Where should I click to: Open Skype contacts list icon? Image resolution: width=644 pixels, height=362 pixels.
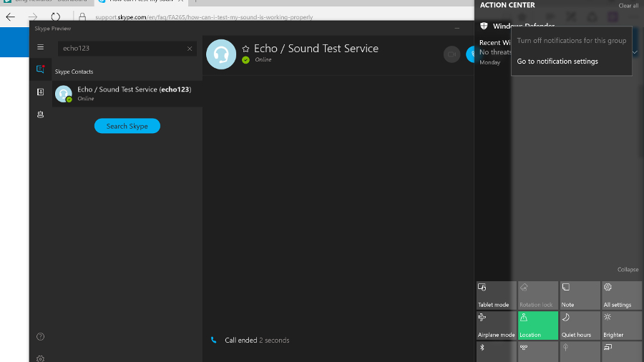(40, 92)
